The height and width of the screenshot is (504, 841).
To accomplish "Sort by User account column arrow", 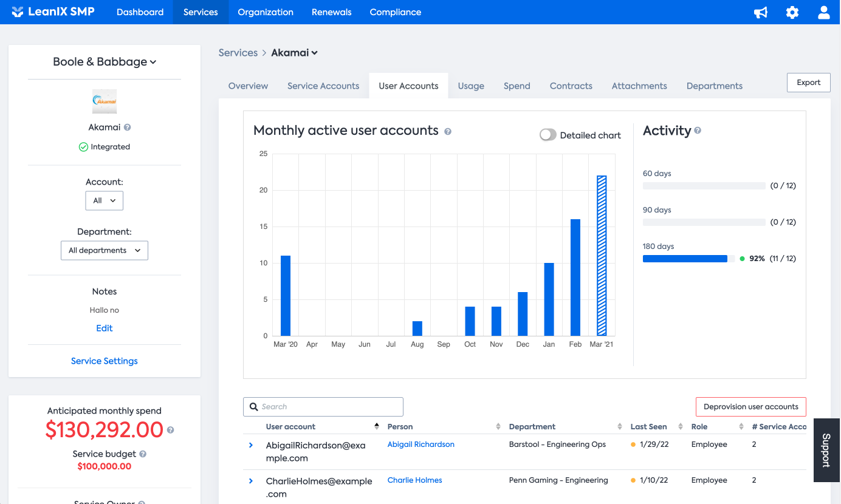I will 377,426.
